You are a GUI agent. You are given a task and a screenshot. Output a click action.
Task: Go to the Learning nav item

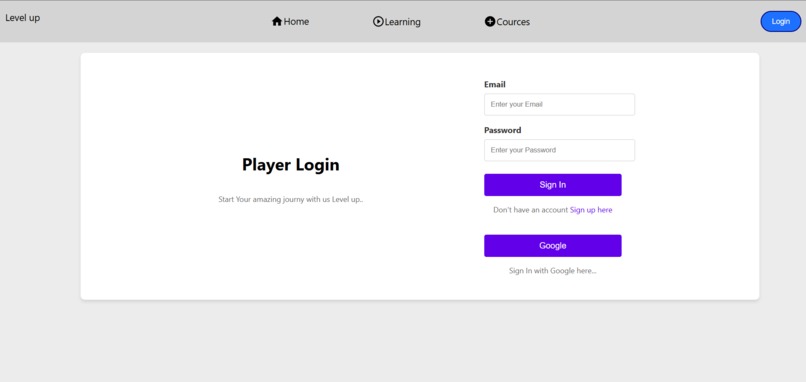click(x=397, y=22)
